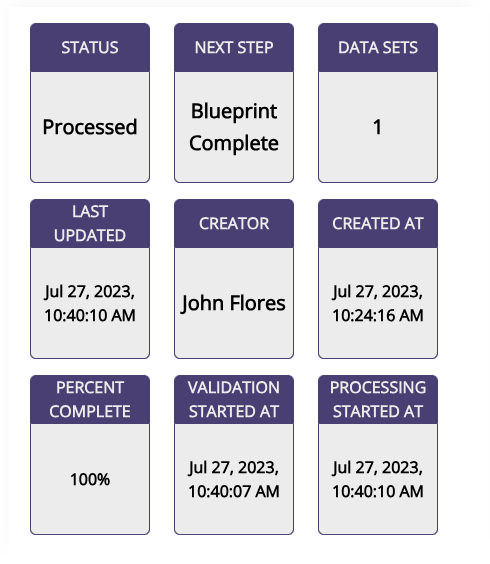Select the processing started timestamp value
490x564 pixels.
pos(378,479)
